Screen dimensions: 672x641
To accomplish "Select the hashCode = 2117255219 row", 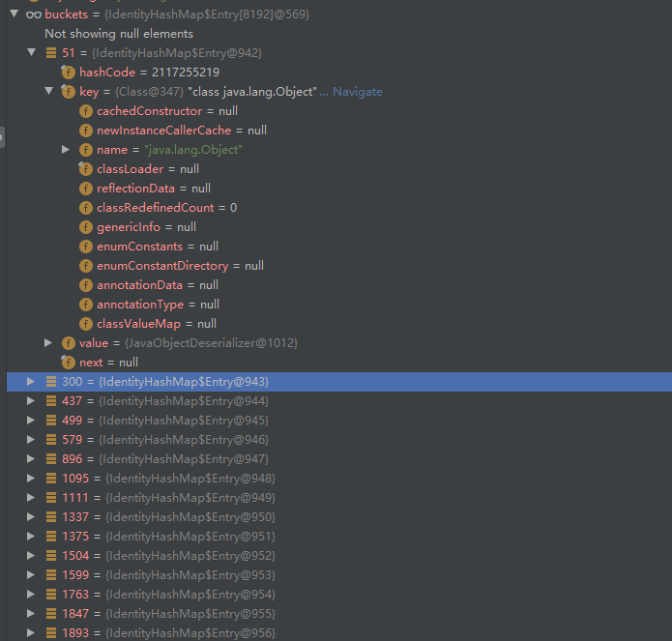I will (x=339, y=72).
